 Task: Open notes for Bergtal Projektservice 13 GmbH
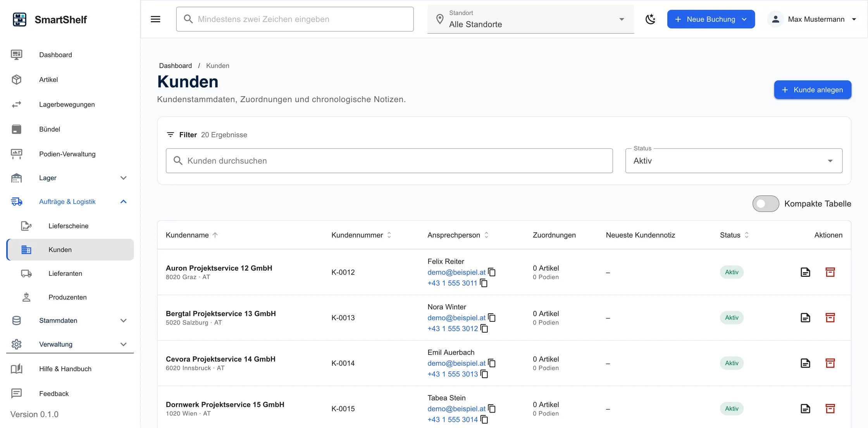(805, 318)
